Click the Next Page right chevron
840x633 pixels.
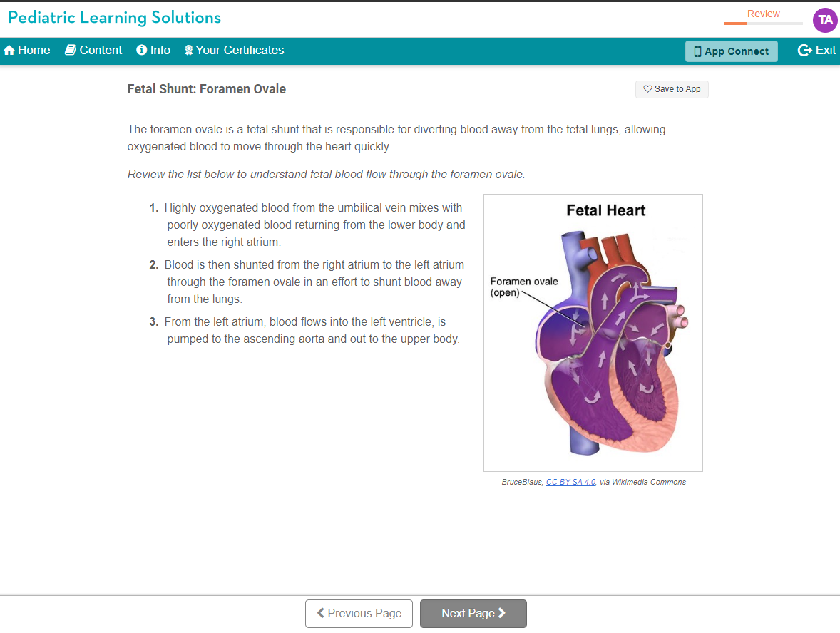(502, 613)
